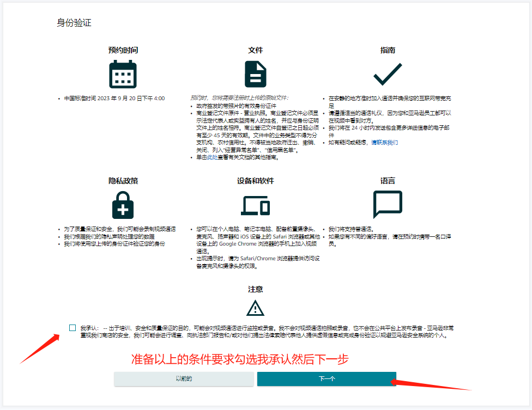Click the devices icon under 设备和软件
Viewport: 532px width, 410px height.
coord(255,205)
